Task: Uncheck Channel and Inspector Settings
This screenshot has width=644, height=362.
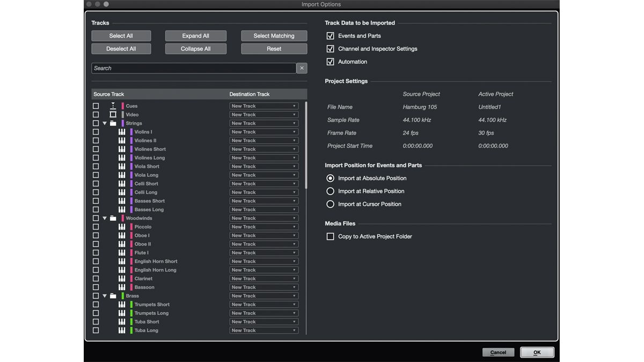Action: pos(330,49)
